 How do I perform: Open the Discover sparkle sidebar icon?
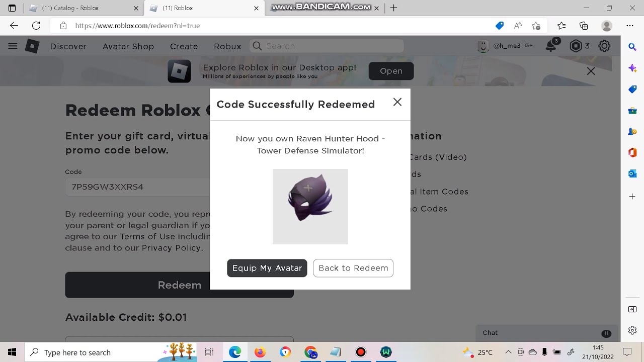pos(632,68)
